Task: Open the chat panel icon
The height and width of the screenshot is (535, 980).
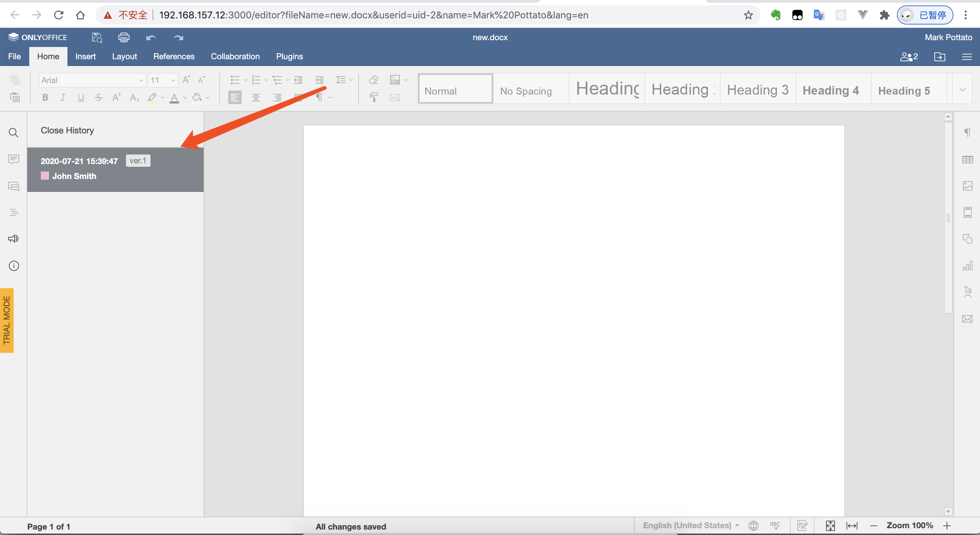Action: pos(13,186)
